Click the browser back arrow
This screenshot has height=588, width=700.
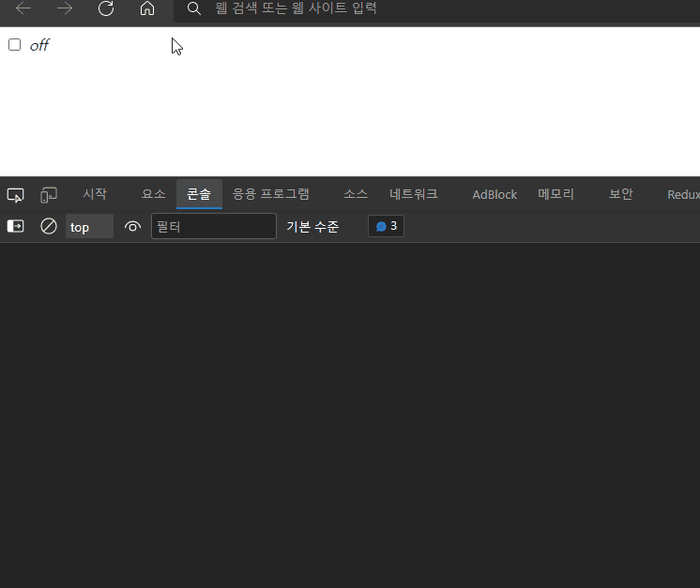[23, 8]
